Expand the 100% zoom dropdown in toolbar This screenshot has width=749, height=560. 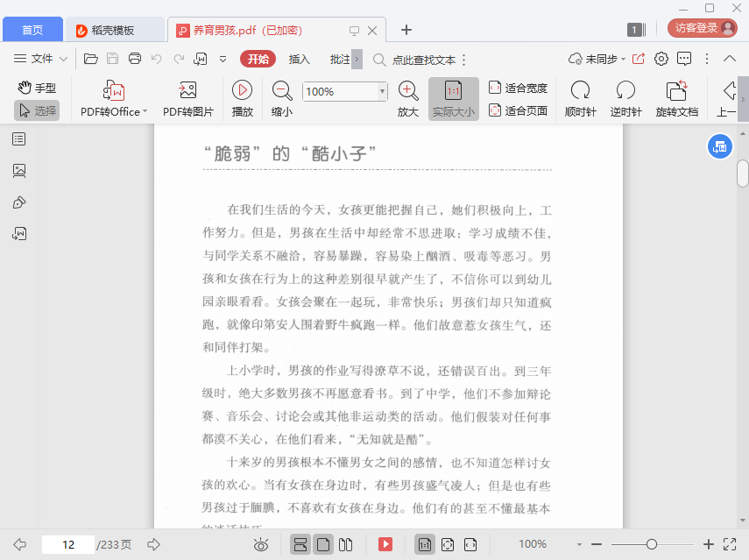pyautogui.click(x=383, y=91)
